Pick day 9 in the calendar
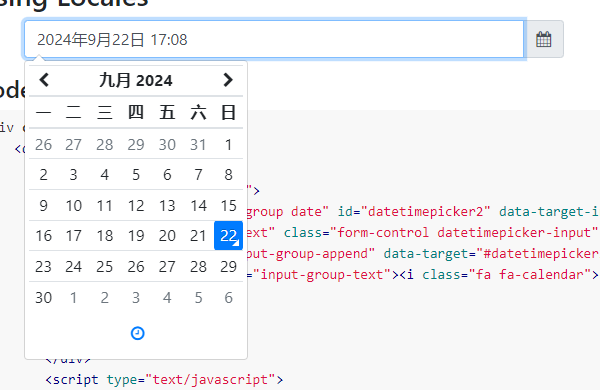This screenshot has height=390, width=600. (44, 206)
